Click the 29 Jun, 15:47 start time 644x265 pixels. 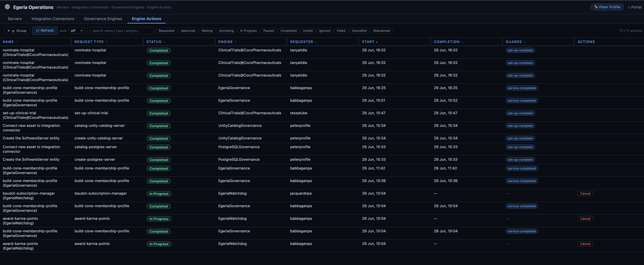click(x=374, y=113)
